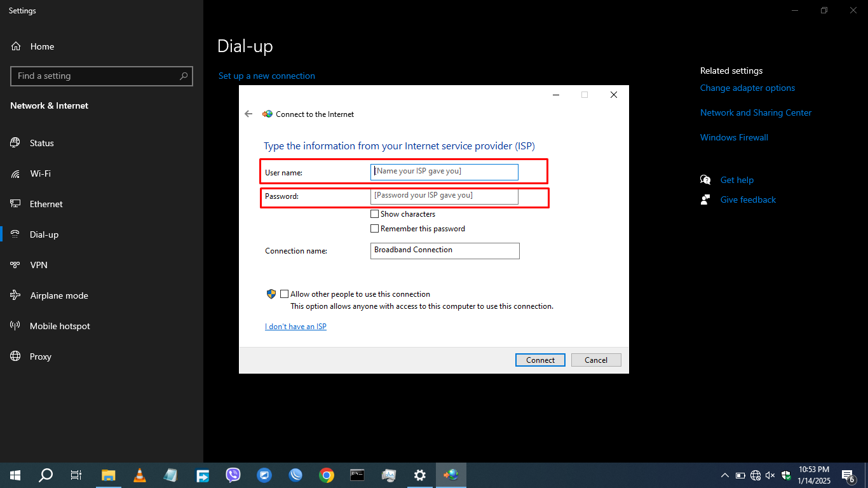Click the Cancel button in dialog
Image resolution: width=868 pixels, height=488 pixels.
(596, 360)
